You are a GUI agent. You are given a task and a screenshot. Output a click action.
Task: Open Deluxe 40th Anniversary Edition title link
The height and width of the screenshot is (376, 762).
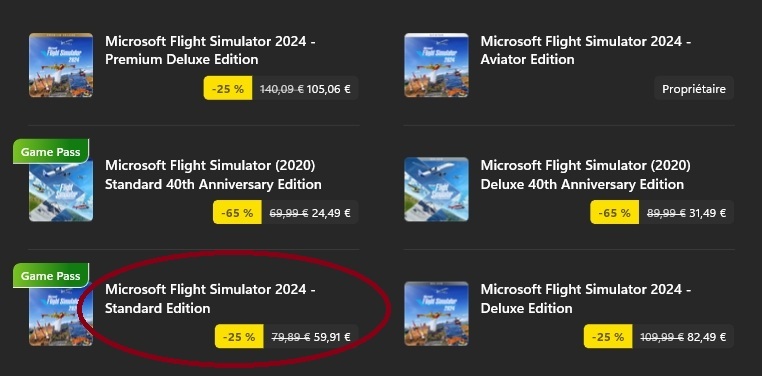click(586, 175)
